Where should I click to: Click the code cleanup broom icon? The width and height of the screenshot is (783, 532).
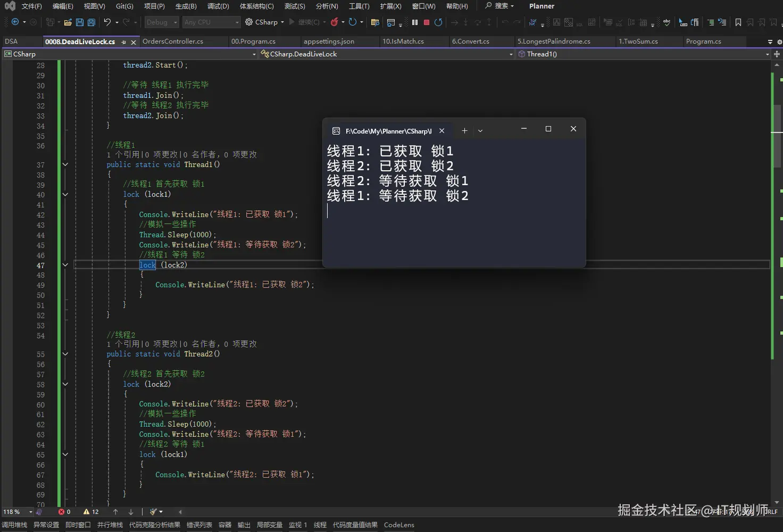pyautogui.click(x=153, y=512)
